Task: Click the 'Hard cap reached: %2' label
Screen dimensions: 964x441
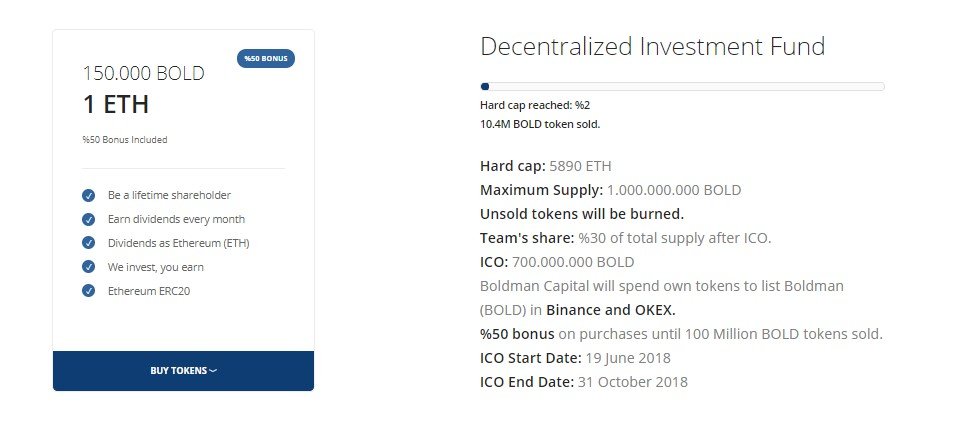Action: click(535, 105)
